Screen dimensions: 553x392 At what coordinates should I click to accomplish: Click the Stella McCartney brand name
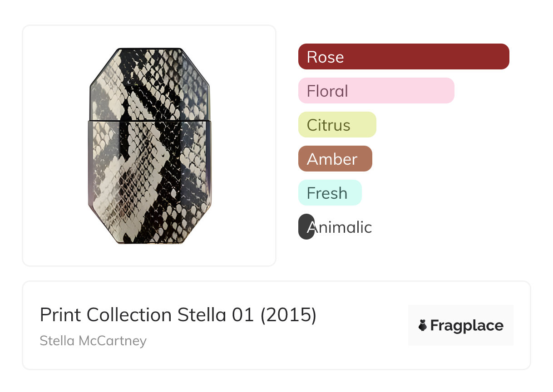click(x=93, y=341)
